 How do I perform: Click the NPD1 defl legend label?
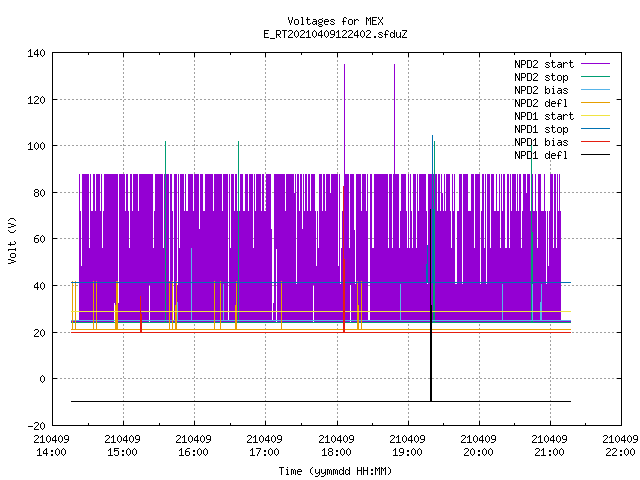point(541,156)
